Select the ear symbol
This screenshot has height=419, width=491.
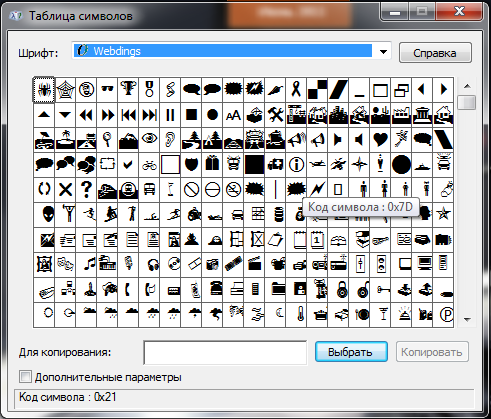170,140
